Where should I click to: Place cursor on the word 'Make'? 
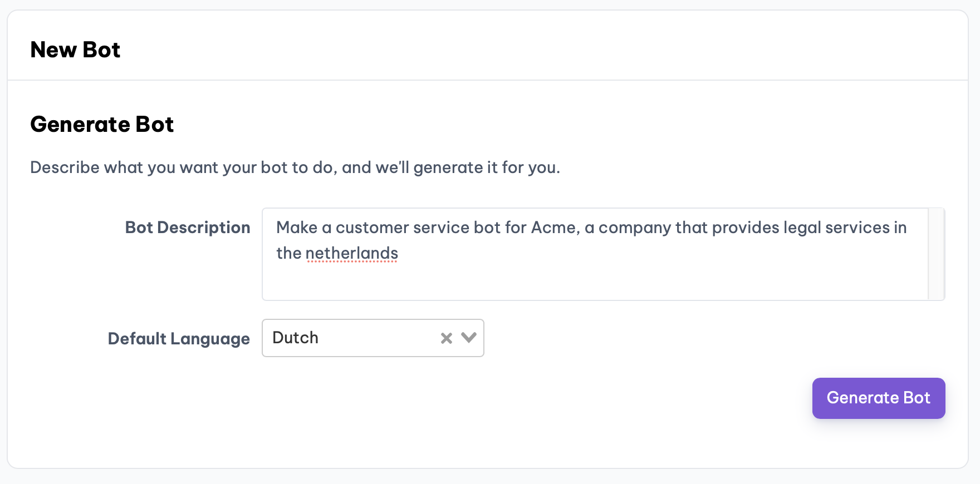click(297, 228)
